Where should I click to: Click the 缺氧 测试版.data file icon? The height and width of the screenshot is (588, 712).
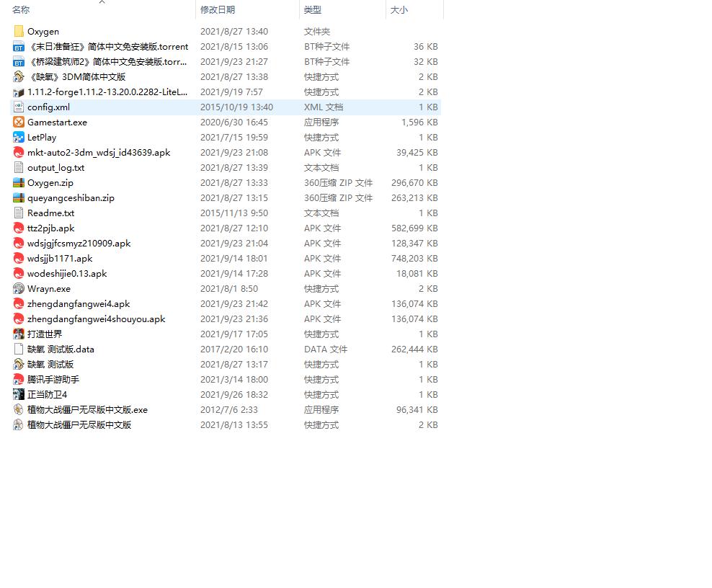pos(19,349)
